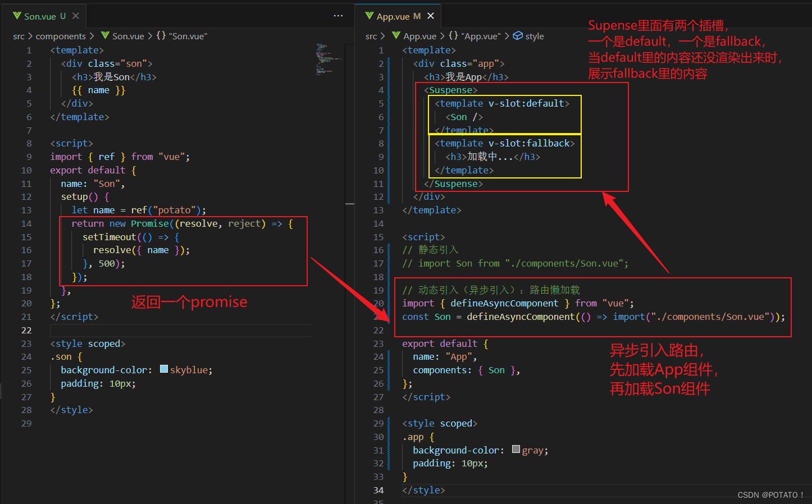Close the Son.vue tab
Image resolution: width=812 pixels, height=504 pixels.
[76, 16]
